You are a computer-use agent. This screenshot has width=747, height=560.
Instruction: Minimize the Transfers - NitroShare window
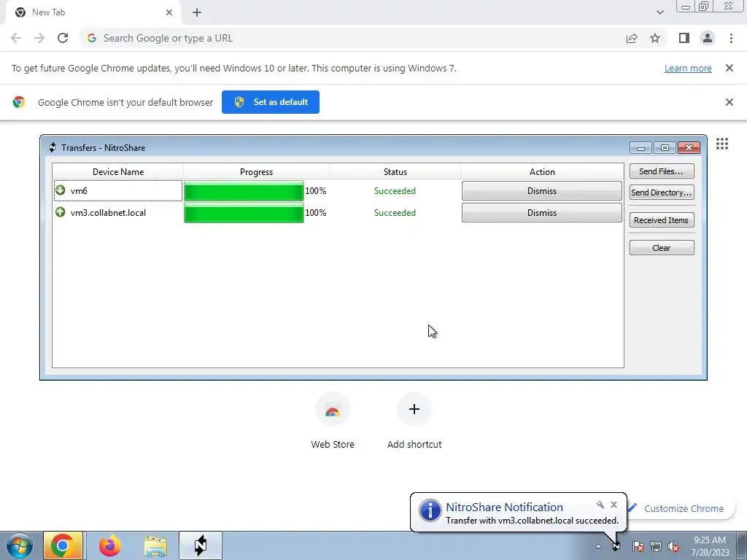tap(640, 148)
